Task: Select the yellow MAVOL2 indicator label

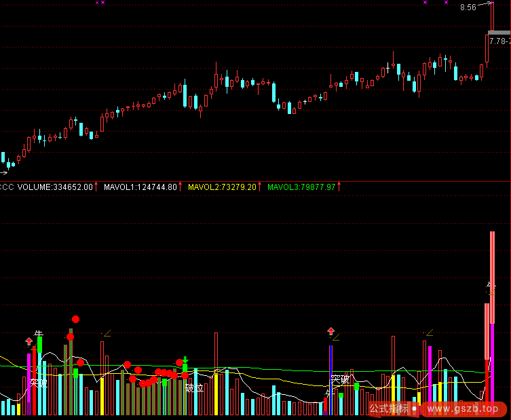Action: click(x=222, y=187)
